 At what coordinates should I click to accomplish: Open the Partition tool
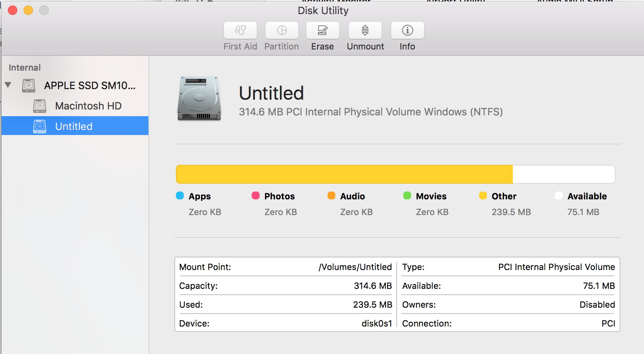282,30
